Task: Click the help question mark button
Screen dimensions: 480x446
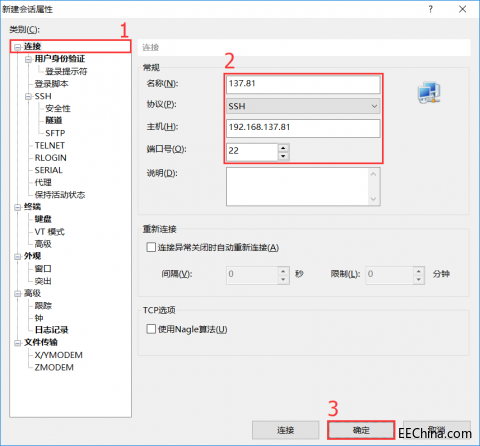Action: coord(430,9)
